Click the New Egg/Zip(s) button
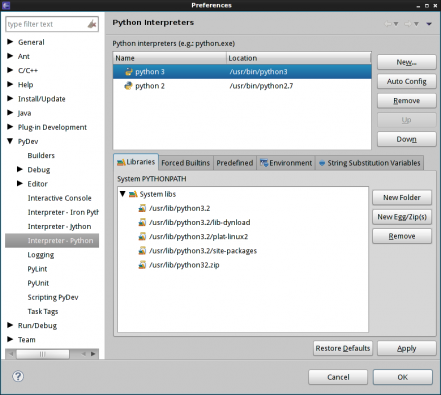Screen dimensions: 441x395 [x=402, y=217]
